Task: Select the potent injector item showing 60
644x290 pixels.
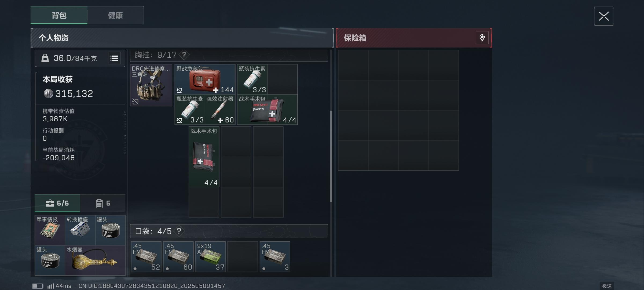Action: (x=220, y=110)
